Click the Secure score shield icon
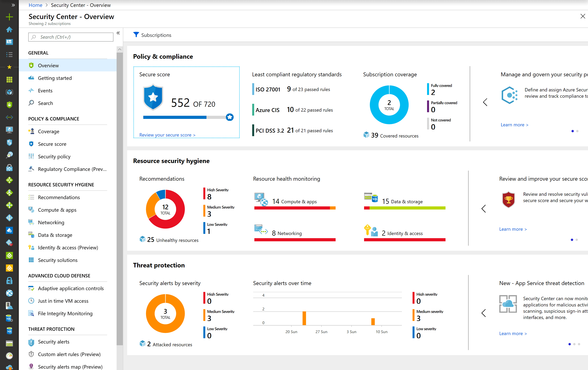 click(153, 97)
